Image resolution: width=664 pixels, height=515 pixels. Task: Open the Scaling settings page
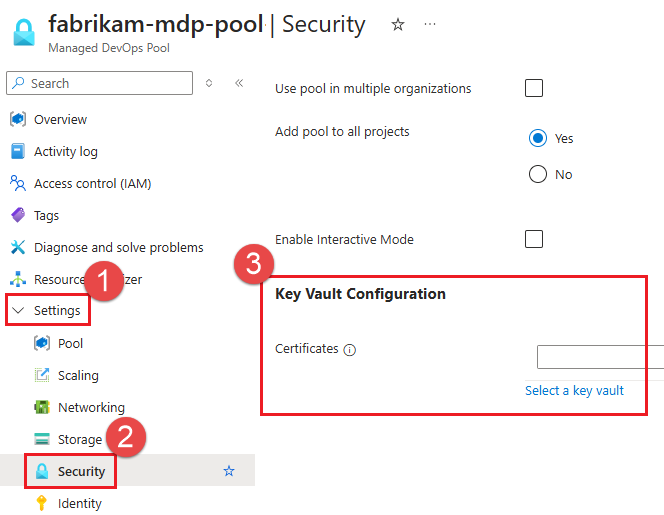pos(78,375)
